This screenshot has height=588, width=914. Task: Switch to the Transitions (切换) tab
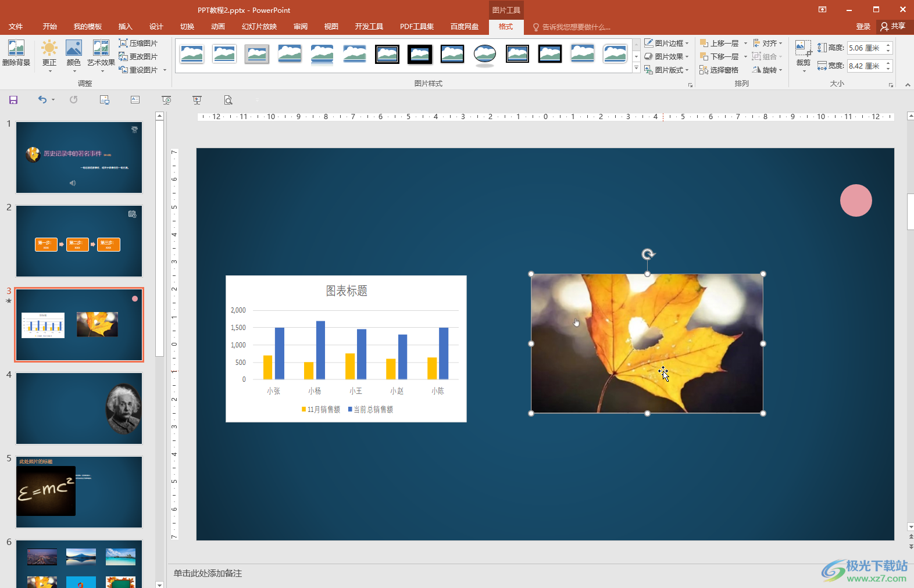(x=187, y=27)
